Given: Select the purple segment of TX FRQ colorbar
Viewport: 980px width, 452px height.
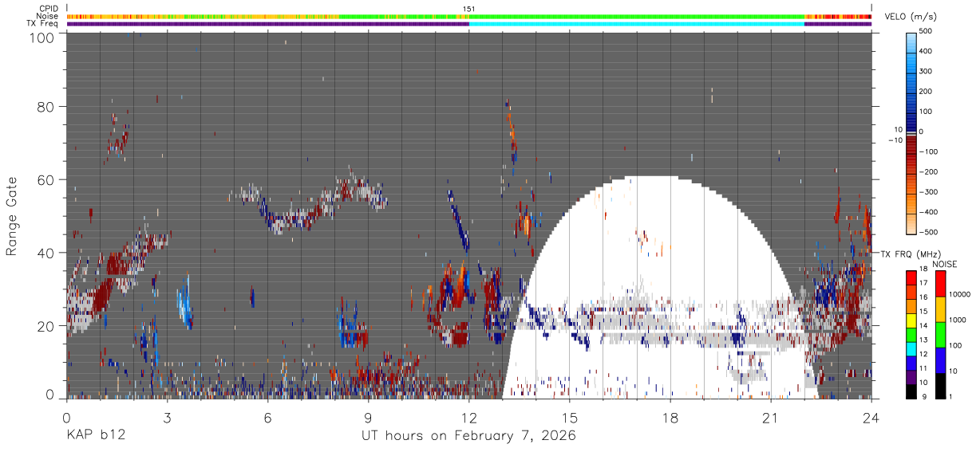Looking at the screenshot, I should tap(911, 375).
